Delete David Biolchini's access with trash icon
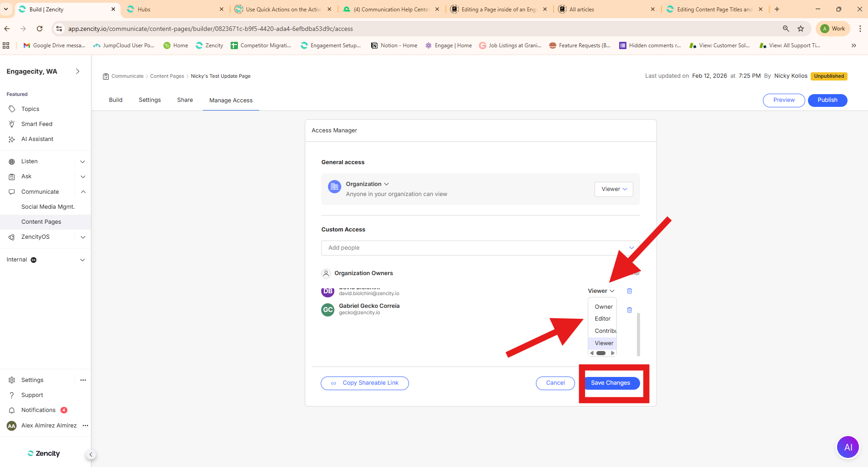The width and height of the screenshot is (868, 467). click(630, 291)
